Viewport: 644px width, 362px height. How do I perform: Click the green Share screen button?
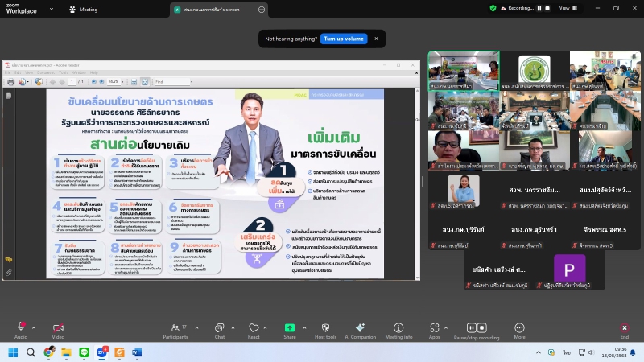click(x=290, y=327)
